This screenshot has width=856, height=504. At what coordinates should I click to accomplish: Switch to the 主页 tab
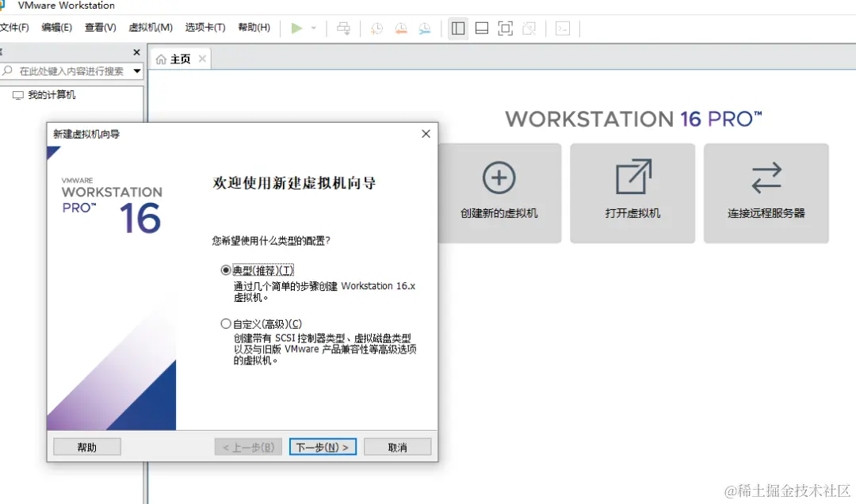point(179,57)
